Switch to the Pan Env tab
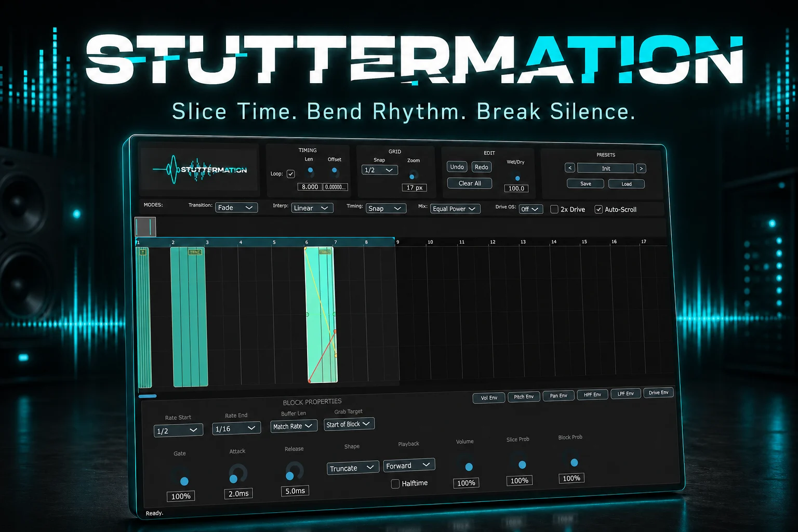The height and width of the screenshot is (532, 798). click(x=558, y=396)
